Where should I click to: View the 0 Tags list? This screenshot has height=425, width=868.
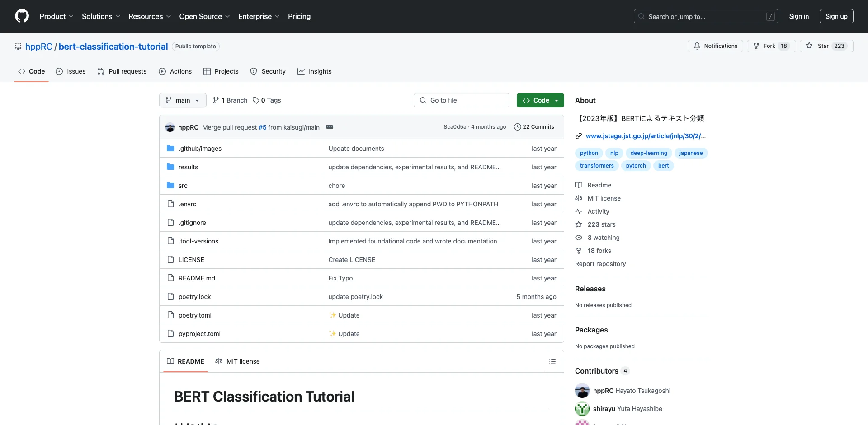click(x=267, y=100)
